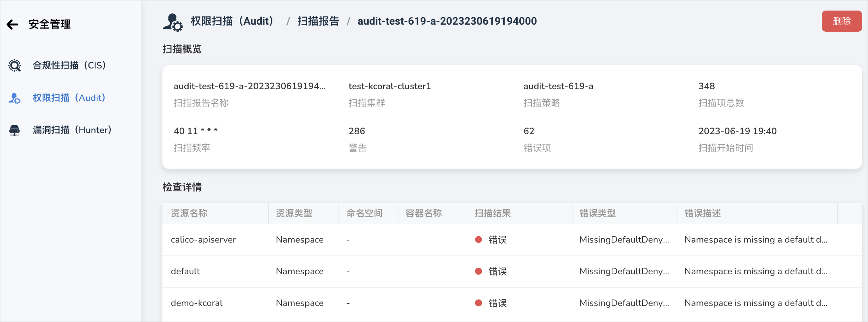The width and height of the screenshot is (868, 322).
Task: Click the 扫描结果 column header
Action: (x=493, y=213)
